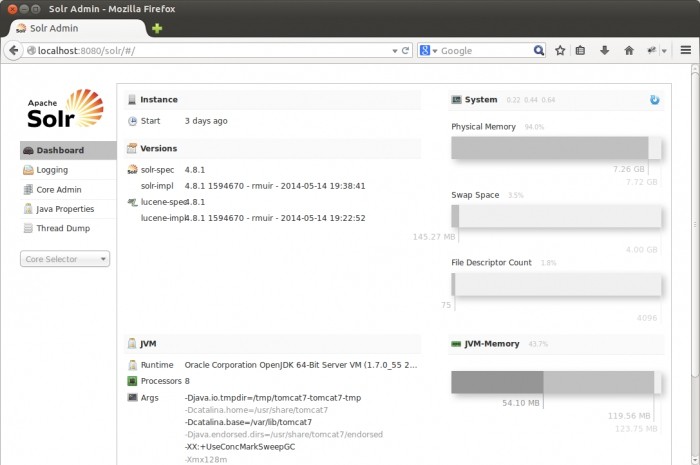Click the Versions header icon

pyautogui.click(x=132, y=148)
